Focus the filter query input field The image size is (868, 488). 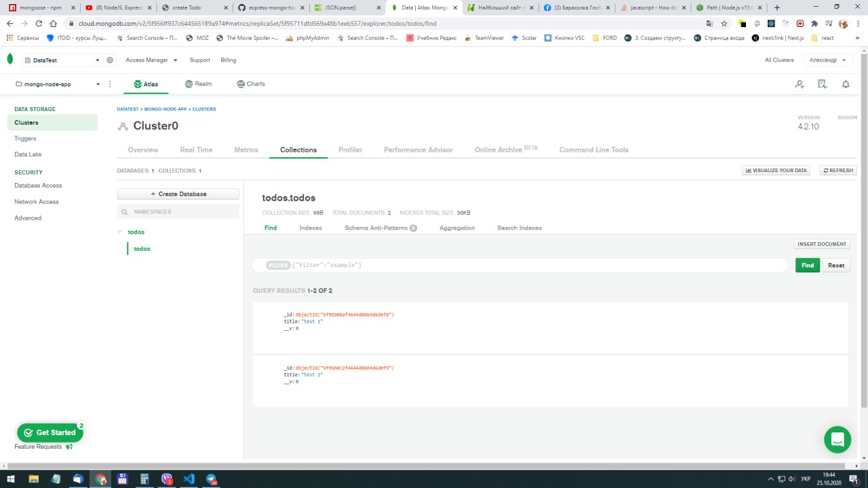520,265
